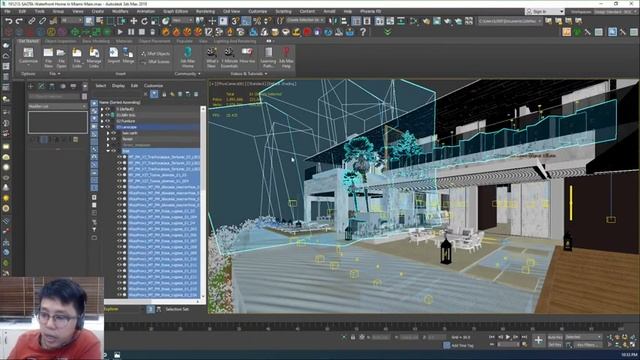Open the Sign In dropdown
This screenshot has height=360, width=640.
pos(544,11)
